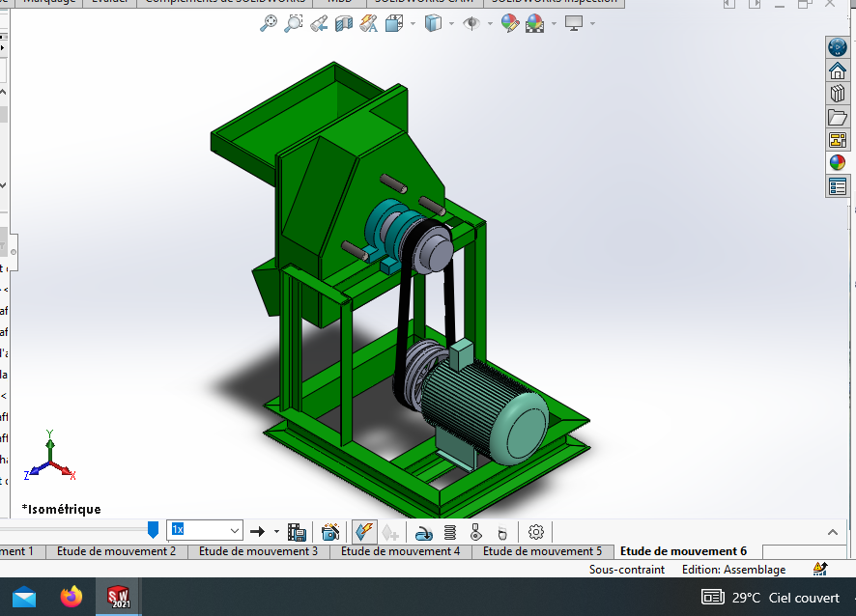Open the Design Library panel
The width and height of the screenshot is (856, 616).
click(836, 93)
